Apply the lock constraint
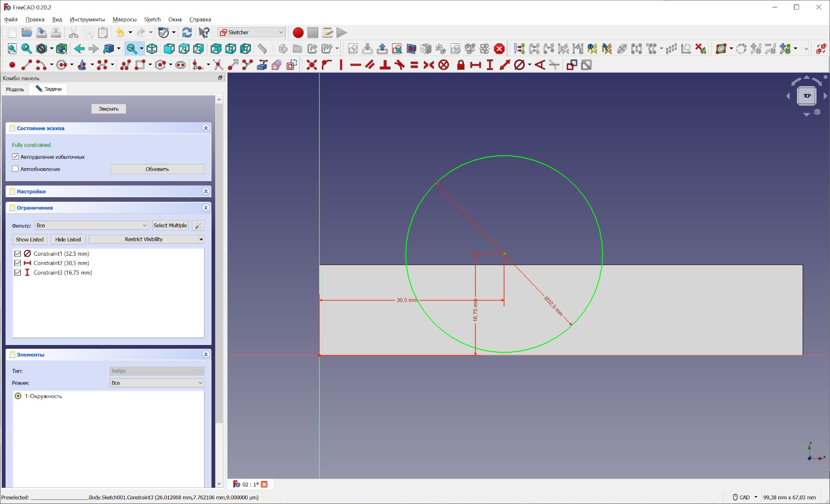 click(460, 65)
